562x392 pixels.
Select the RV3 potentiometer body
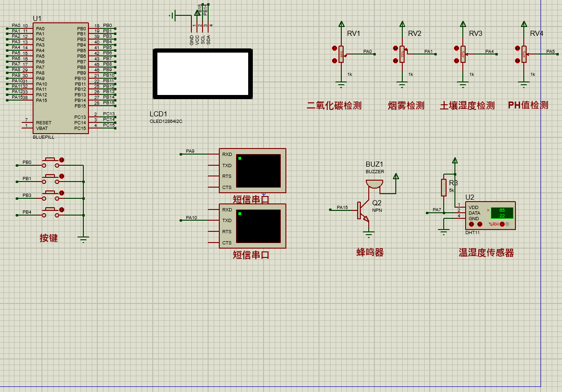click(463, 54)
